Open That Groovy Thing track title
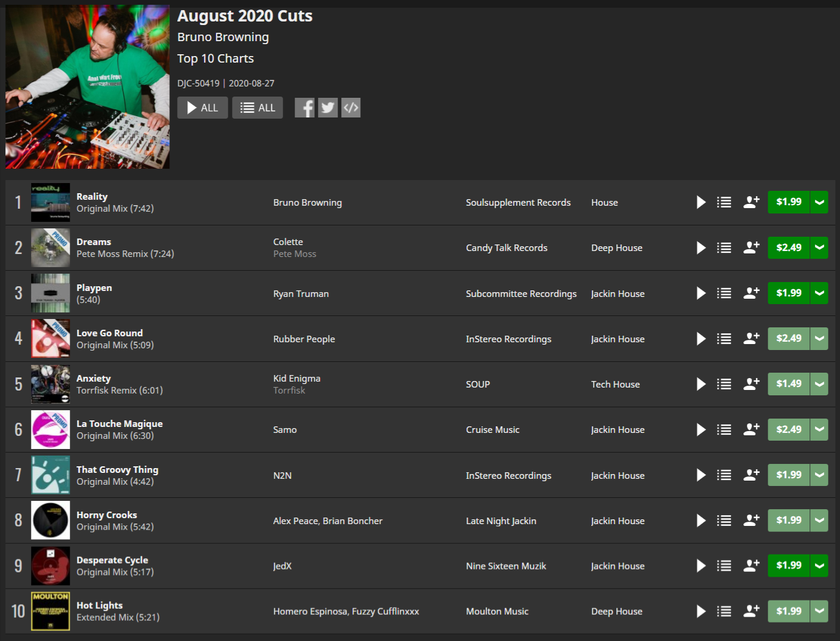 pos(118,470)
